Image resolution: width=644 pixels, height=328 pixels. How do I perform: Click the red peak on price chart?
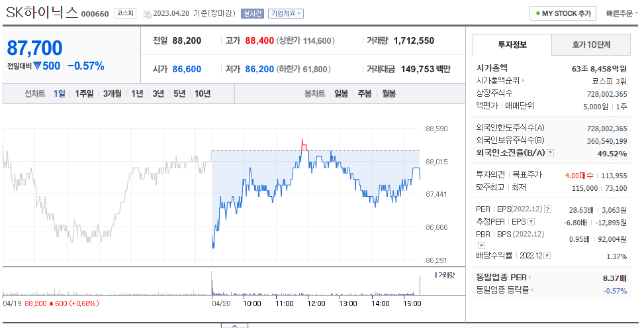(x=304, y=144)
